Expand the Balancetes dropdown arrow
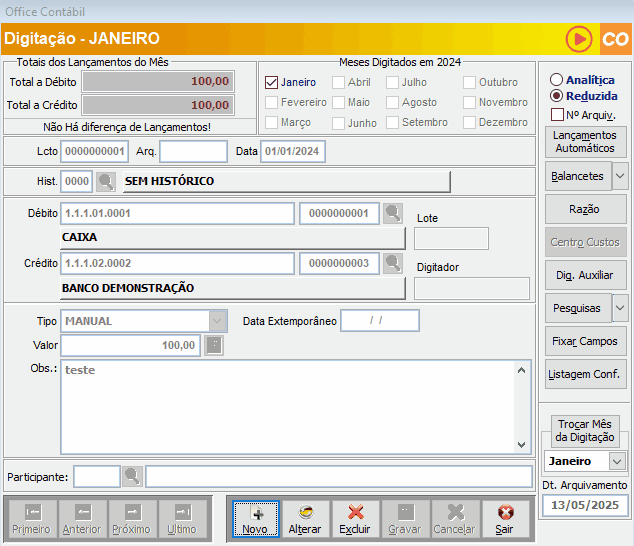 click(620, 175)
